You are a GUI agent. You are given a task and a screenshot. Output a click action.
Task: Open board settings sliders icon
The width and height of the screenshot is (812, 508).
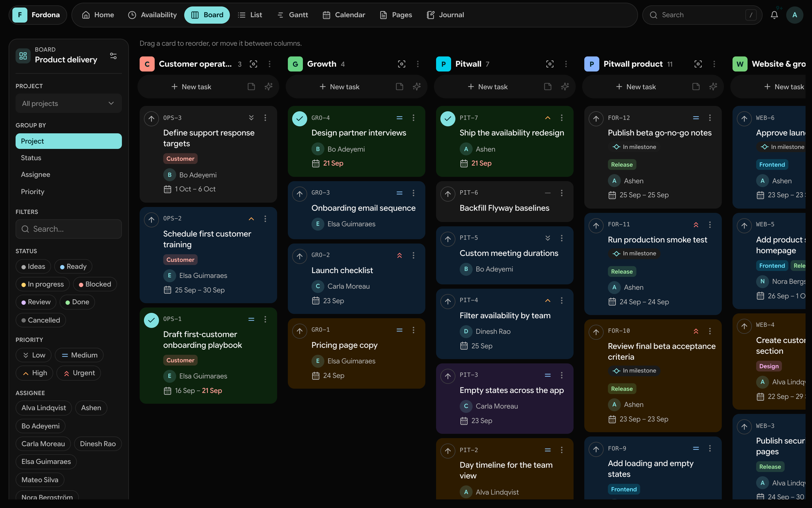[113, 56]
